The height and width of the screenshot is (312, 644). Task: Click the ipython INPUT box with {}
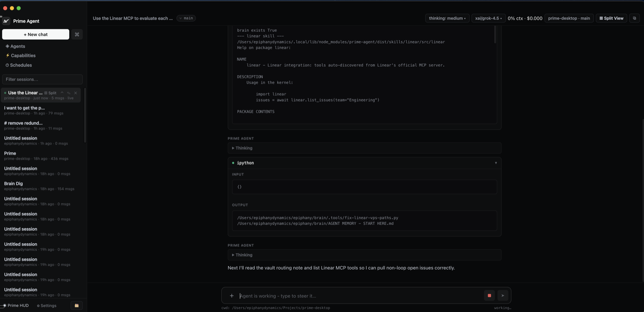click(364, 187)
